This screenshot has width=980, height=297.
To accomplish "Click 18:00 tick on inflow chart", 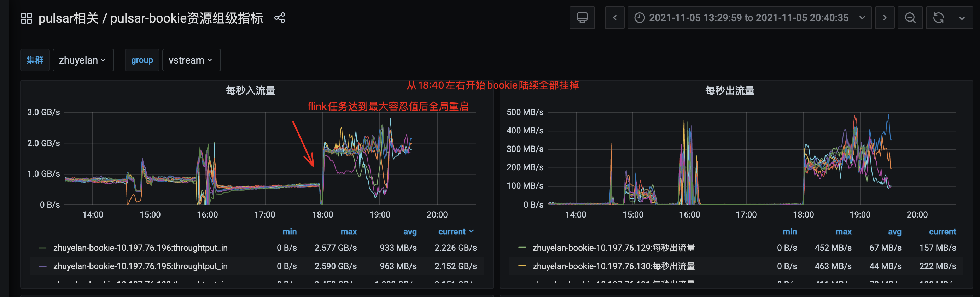I will [323, 215].
